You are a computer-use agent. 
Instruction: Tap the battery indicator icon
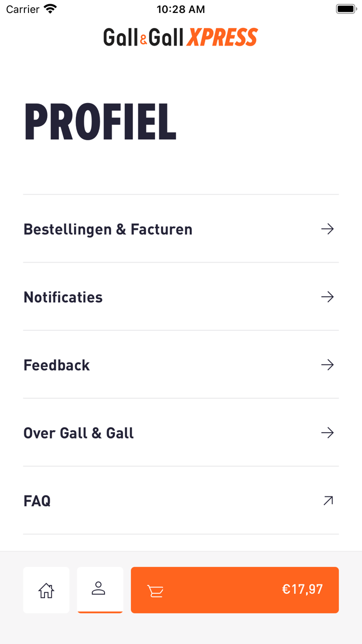point(346,9)
